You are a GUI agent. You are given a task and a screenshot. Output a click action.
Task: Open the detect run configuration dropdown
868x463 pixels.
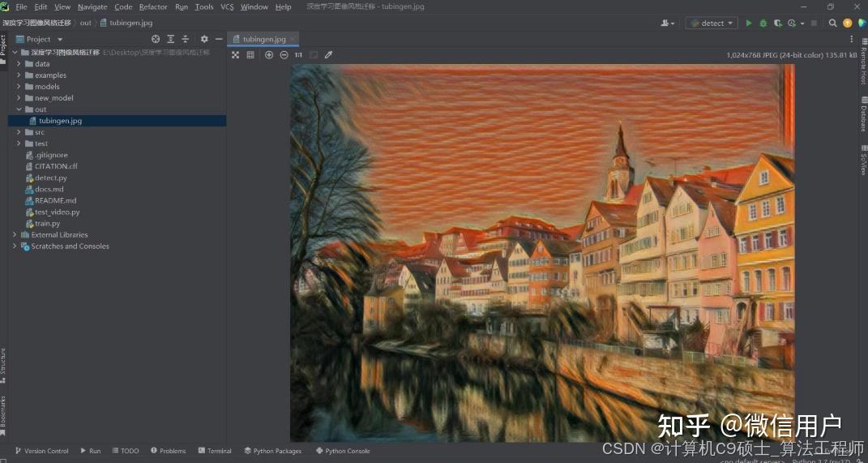pyautogui.click(x=712, y=24)
